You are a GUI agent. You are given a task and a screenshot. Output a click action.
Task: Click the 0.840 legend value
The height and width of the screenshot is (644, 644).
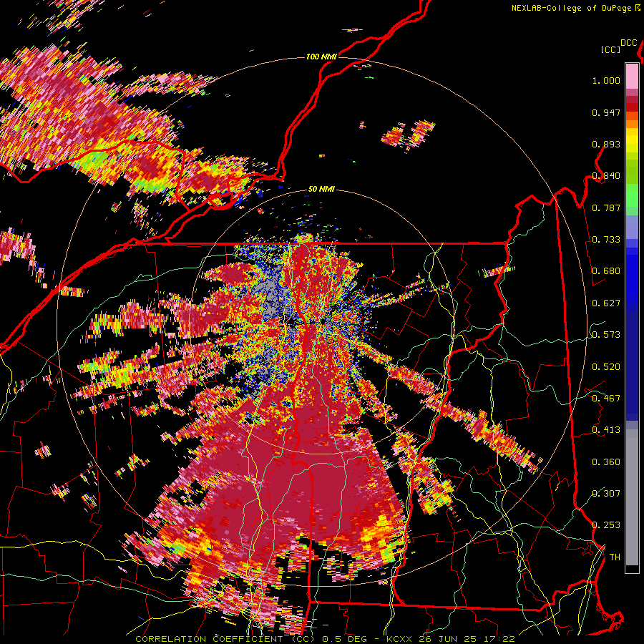pos(606,176)
